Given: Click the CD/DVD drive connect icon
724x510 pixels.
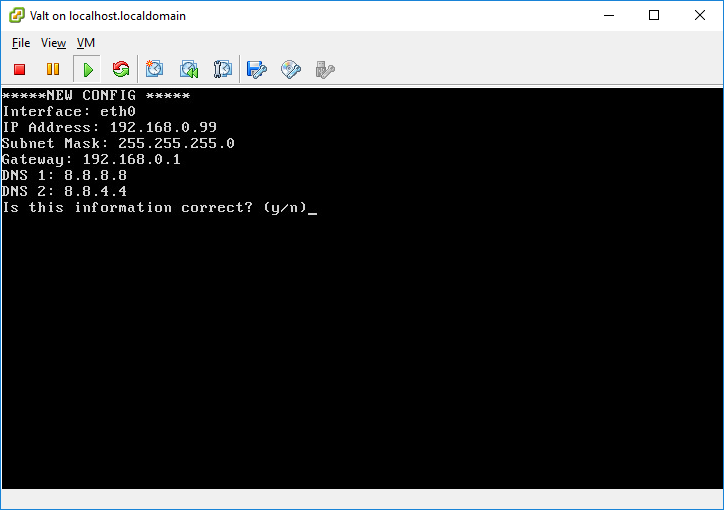Looking at the screenshot, I should 291,70.
